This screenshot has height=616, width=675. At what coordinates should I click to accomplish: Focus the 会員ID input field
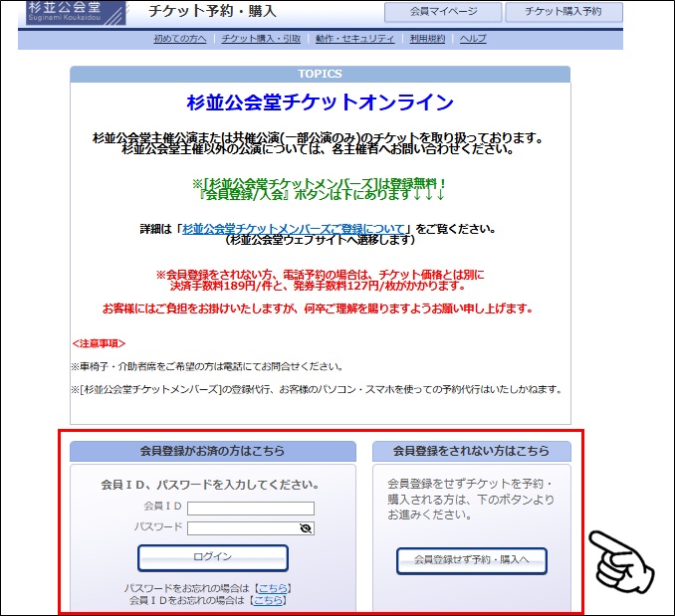tap(250, 509)
